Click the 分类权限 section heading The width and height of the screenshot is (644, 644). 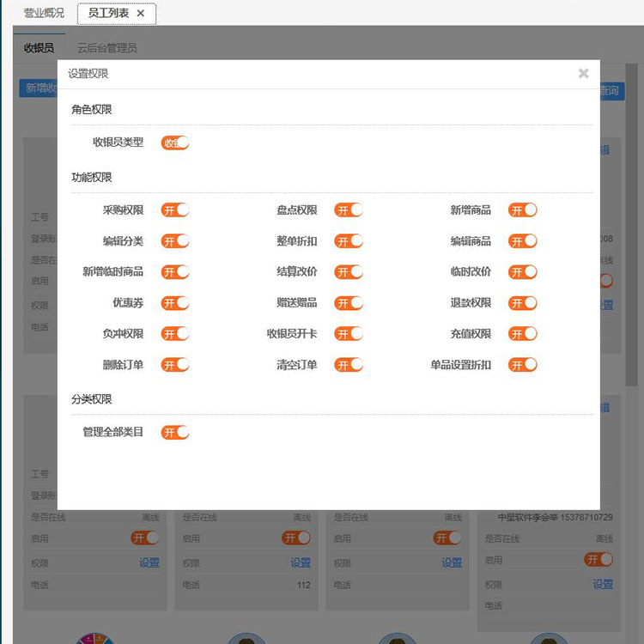[x=92, y=399]
